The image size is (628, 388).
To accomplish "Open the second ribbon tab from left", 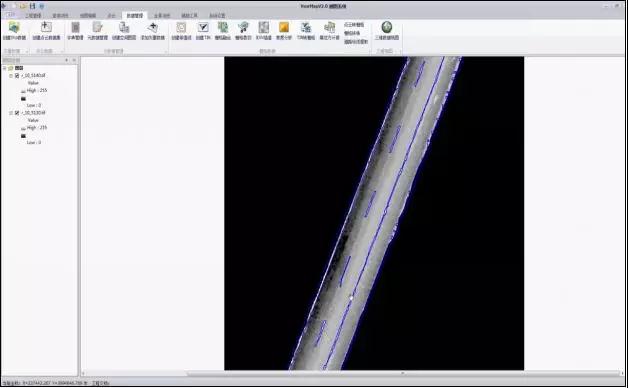I will 33,16.
